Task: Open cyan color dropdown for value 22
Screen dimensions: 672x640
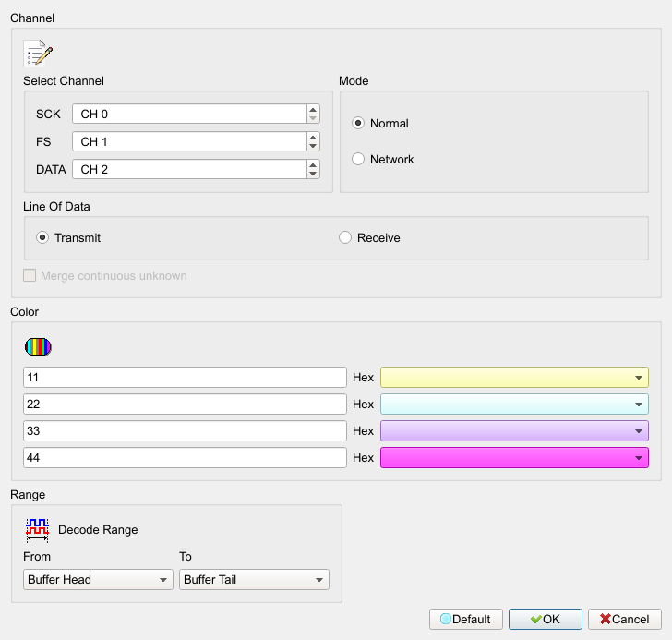Action: tap(514, 405)
